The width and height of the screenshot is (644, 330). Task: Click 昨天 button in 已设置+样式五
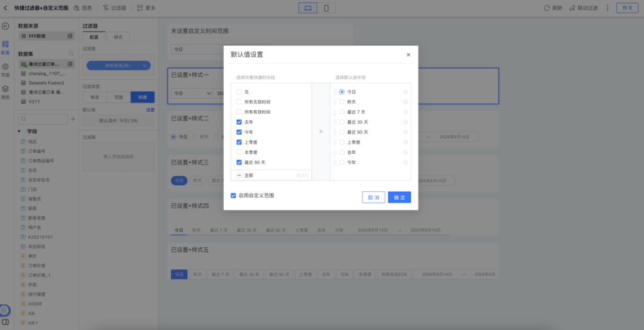[x=197, y=275]
